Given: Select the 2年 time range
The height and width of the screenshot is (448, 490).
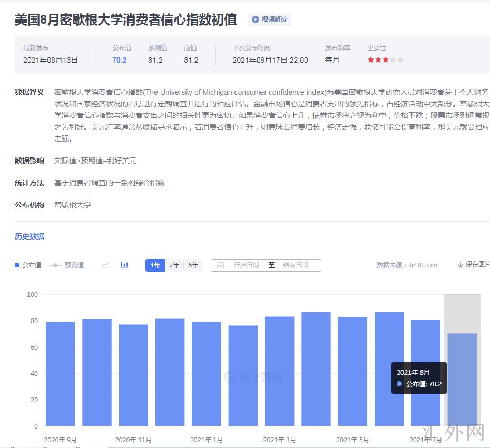Looking at the screenshot, I should [x=174, y=265].
